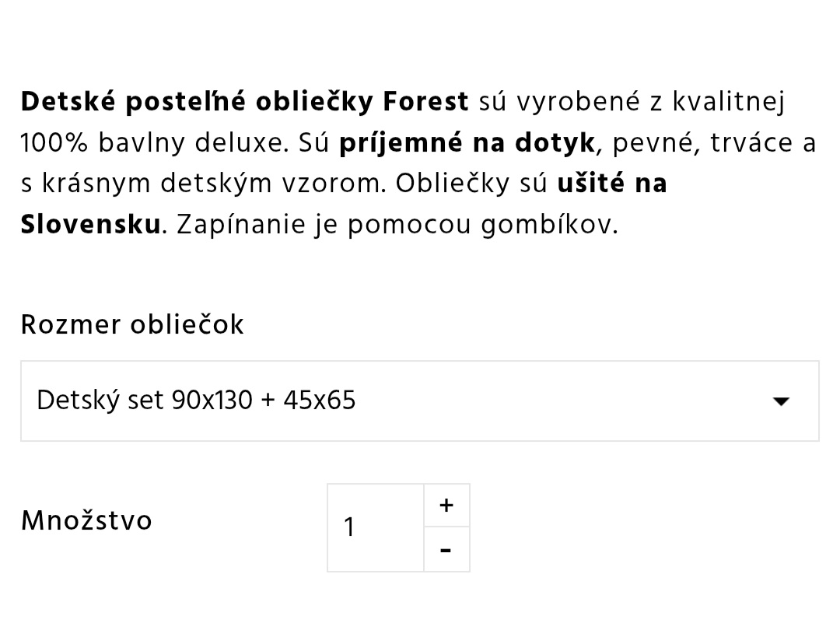Click the sentence "Zapínanie je pomocou gombíkov"
Screen dimensions: 840x623
pos(397,225)
